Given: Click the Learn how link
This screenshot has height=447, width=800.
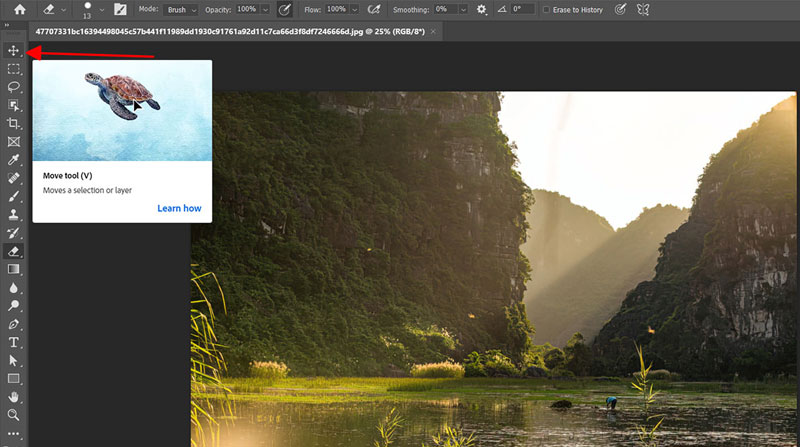Looking at the screenshot, I should pyautogui.click(x=179, y=208).
